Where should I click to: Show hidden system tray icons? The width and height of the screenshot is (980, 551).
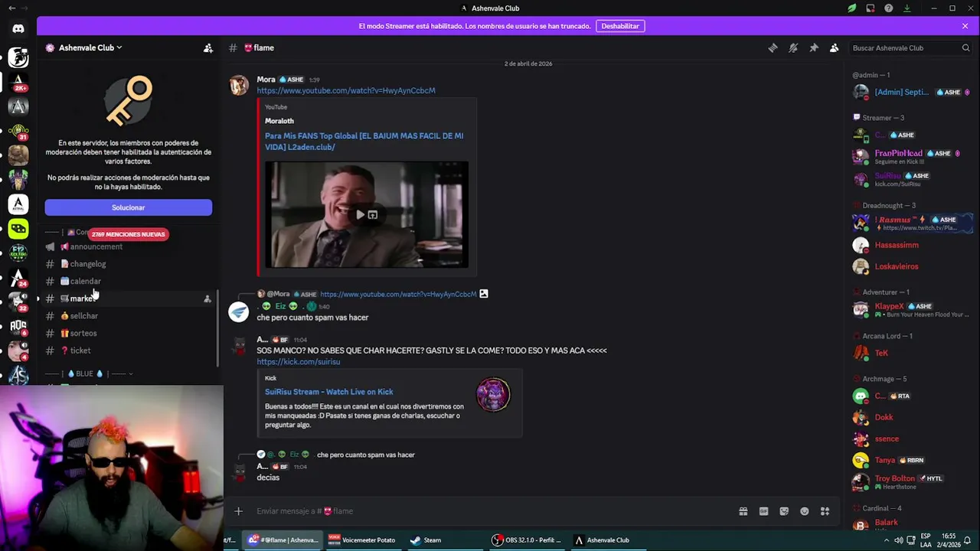(887, 540)
